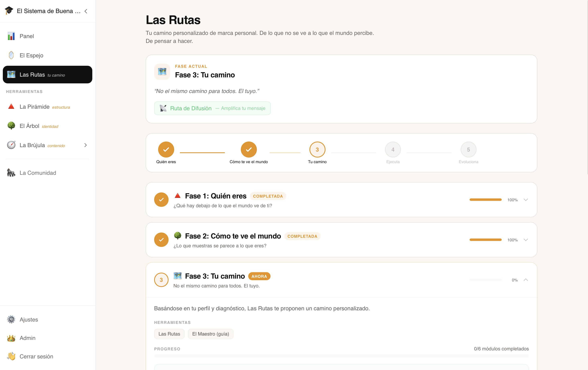Open the Admin section
This screenshot has width=588, height=370.
pyautogui.click(x=48, y=338)
